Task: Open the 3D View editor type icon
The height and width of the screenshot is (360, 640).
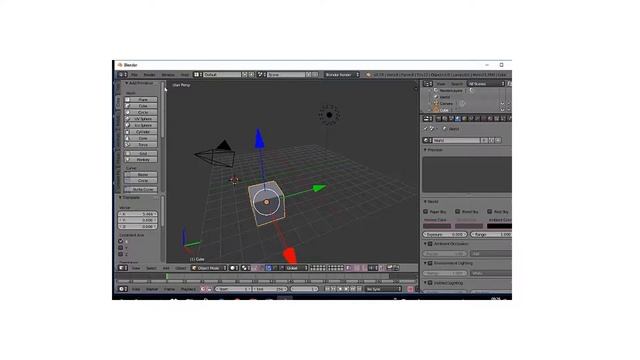Action: coord(122,268)
